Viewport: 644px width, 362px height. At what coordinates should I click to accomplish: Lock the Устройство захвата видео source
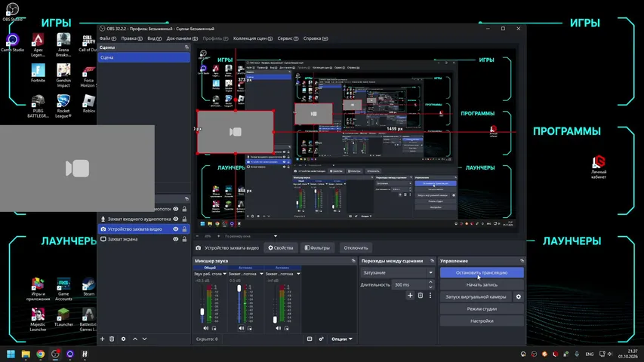point(184,229)
